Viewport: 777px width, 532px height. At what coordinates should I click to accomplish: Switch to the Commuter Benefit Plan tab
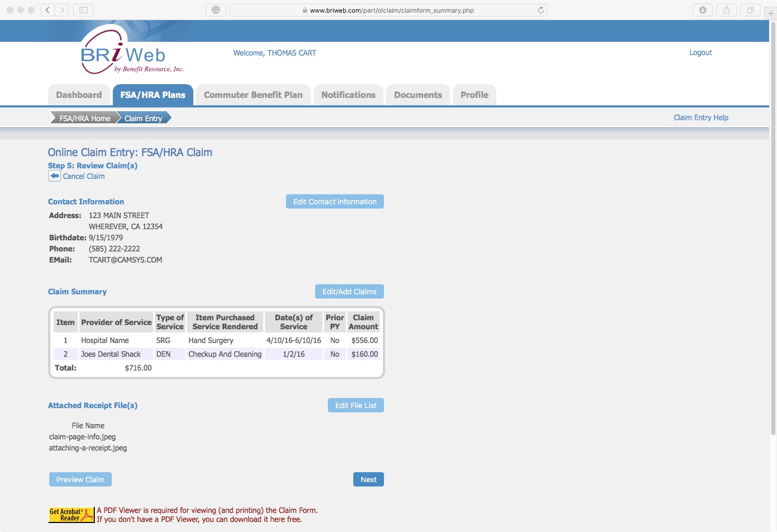pyautogui.click(x=253, y=95)
